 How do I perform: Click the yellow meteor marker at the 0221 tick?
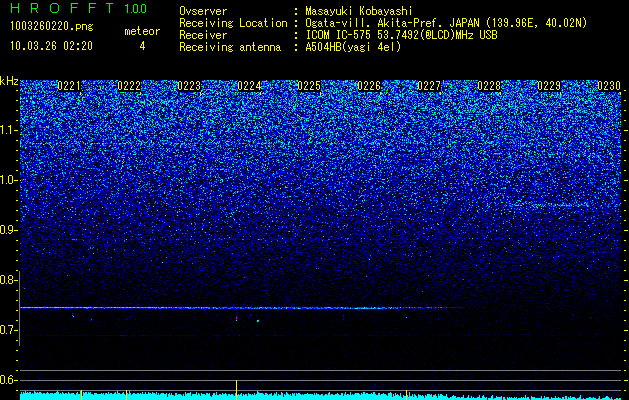[81, 395]
